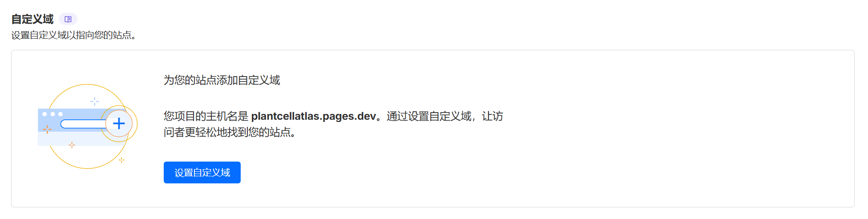Click the light blue sparkle above browser graphic

[95, 101]
